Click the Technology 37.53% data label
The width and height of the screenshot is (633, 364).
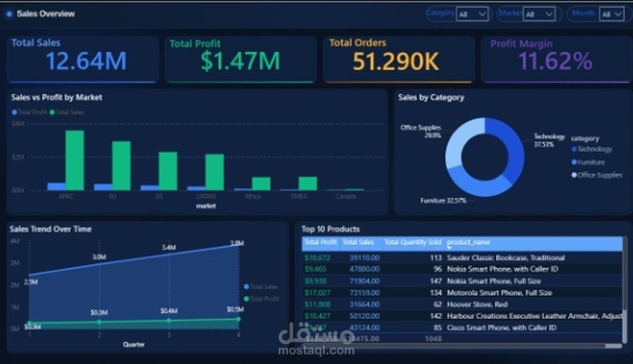pyautogui.click(x=549, y=140)
